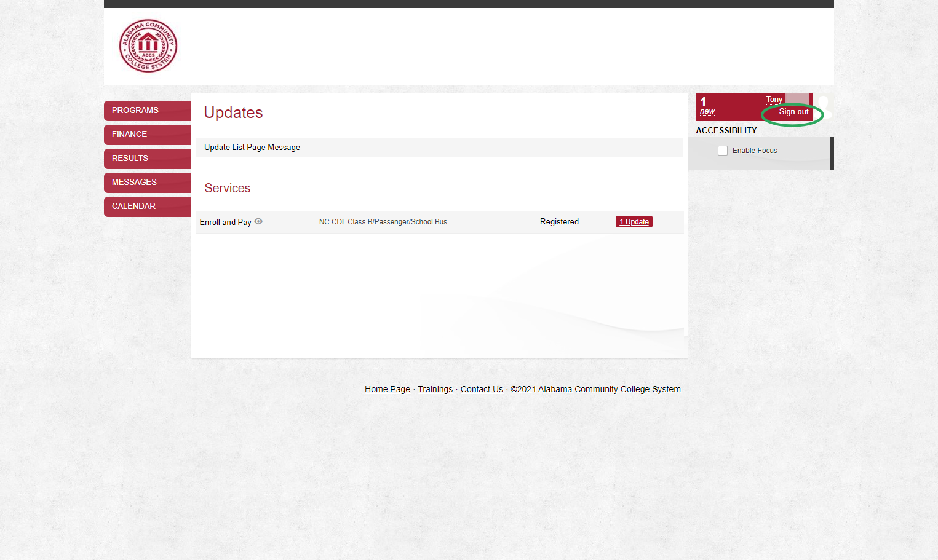
Task: Click the Services section heading
Action: (x=228, y=188)
